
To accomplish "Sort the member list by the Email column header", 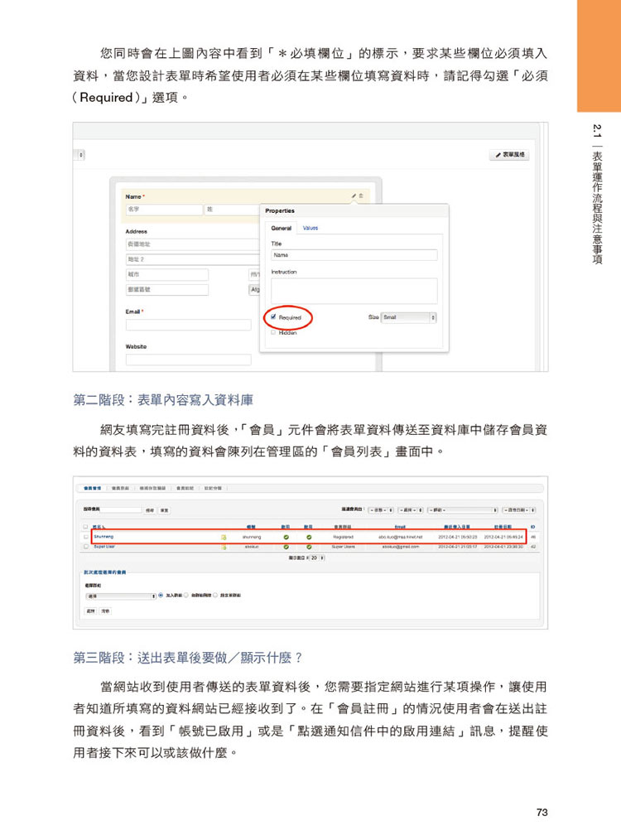I will point(400,527).
